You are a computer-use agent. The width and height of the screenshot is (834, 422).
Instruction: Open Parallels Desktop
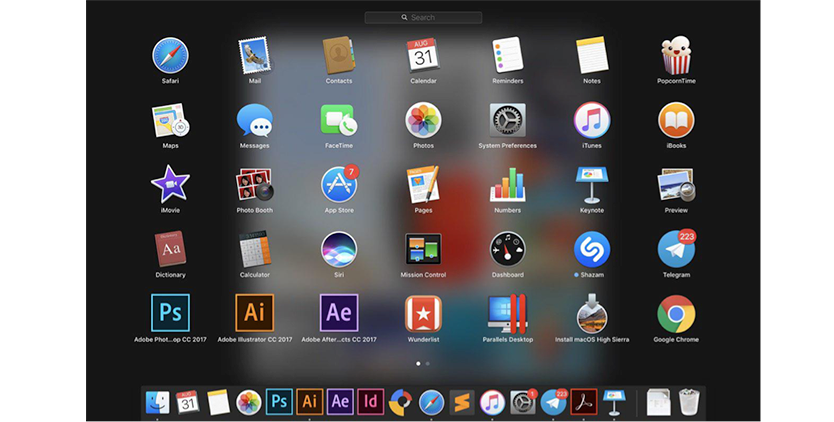tap(507, 313)
